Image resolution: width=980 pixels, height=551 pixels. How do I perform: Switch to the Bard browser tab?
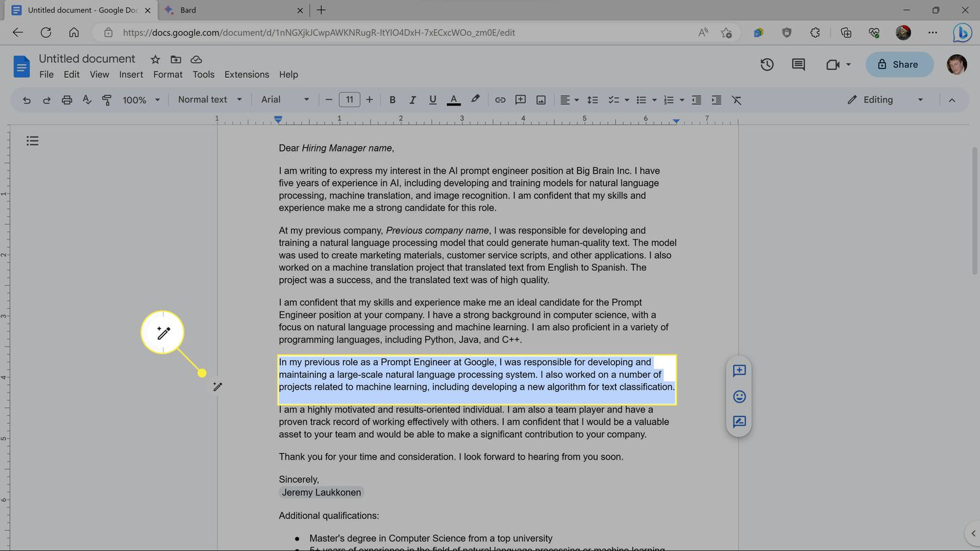[x=229, y=10]
